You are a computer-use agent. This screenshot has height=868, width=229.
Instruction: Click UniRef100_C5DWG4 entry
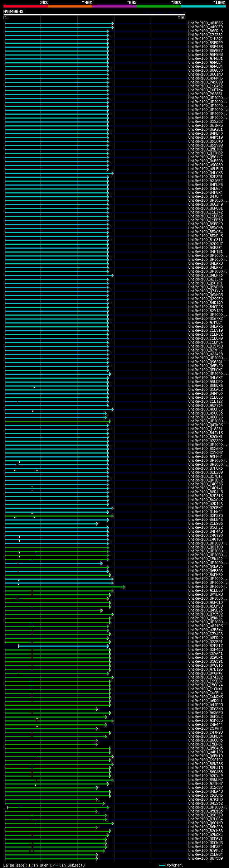point(205,855)
